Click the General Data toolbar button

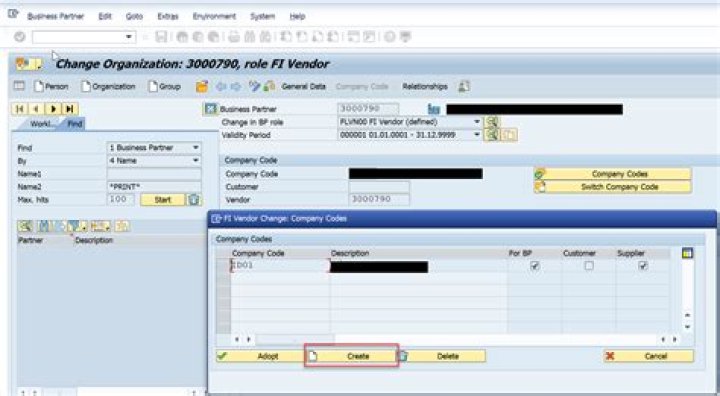[303, 86]
